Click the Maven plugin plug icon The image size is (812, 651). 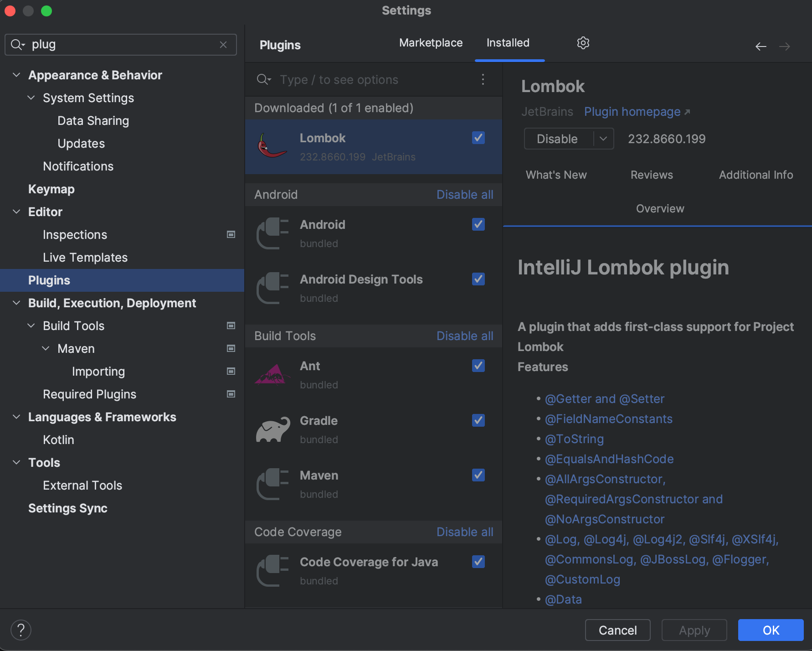tap(272, 484)
